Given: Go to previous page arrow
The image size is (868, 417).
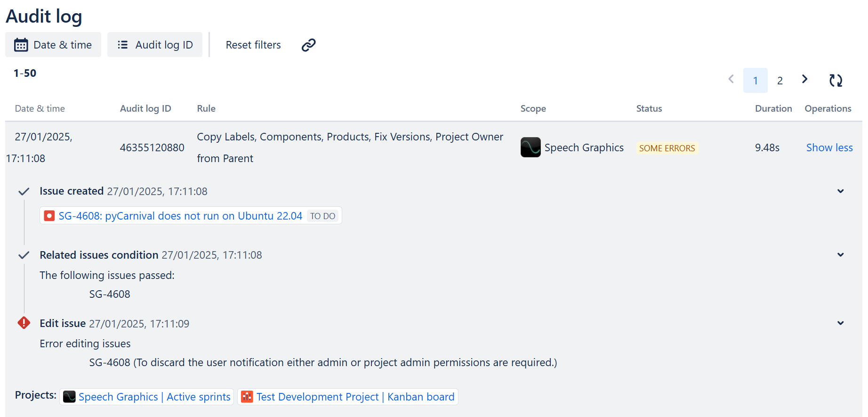Looking at the screenshot, I should 731,79.
